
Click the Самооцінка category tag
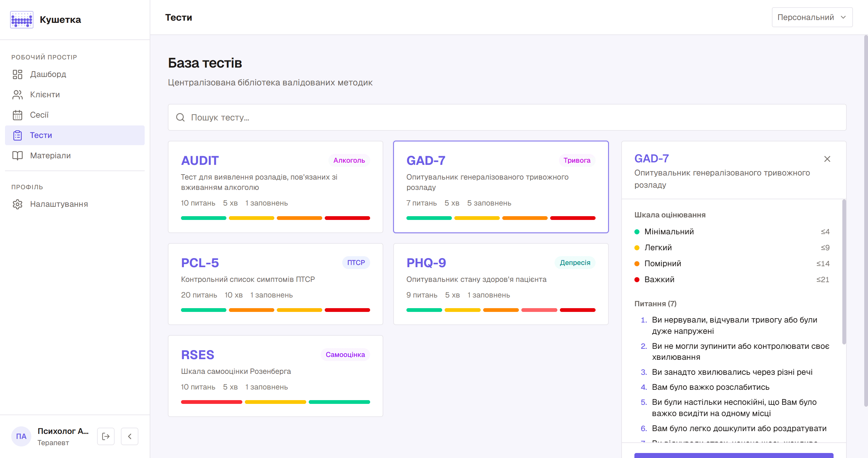pyautogui.click(x=345, y=355)
